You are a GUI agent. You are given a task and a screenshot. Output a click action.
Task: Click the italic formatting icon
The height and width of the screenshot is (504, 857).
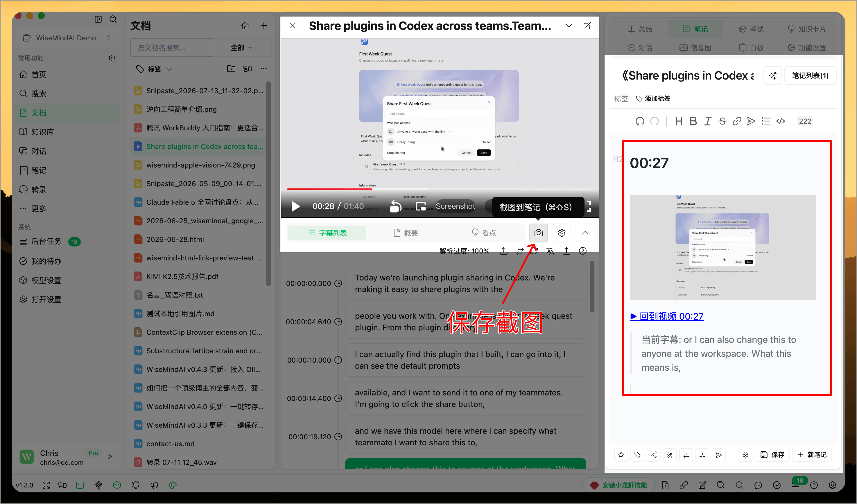707,121
